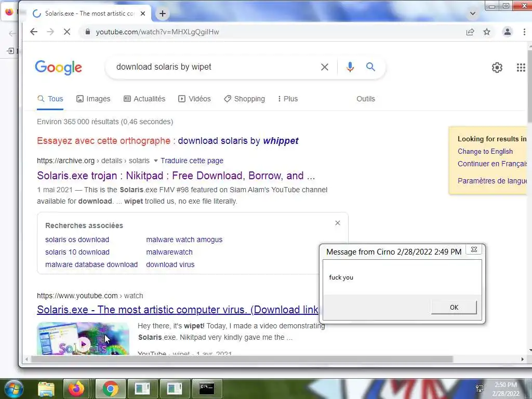Submit search with magnifying glass icon
This screenshot has height=399, width=532.
tap(370, 67)
